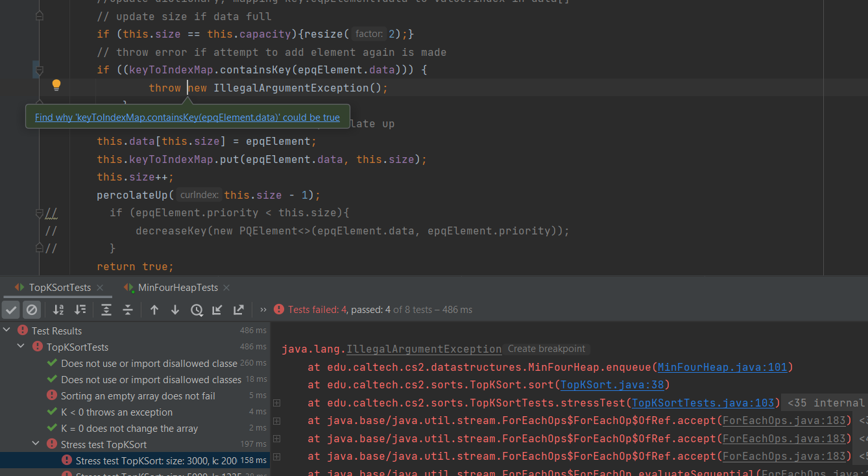
Task: Go to next failed test arrow
Action: pos(175,310)
